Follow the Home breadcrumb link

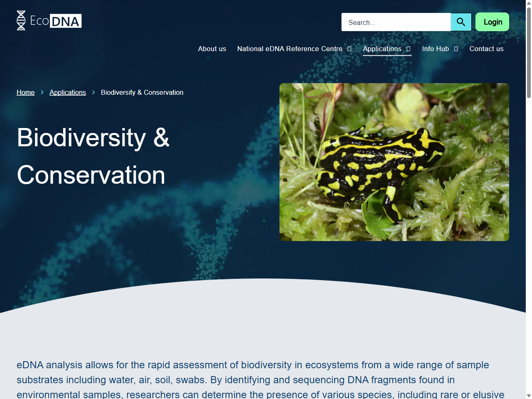click(x=25, y=92)
